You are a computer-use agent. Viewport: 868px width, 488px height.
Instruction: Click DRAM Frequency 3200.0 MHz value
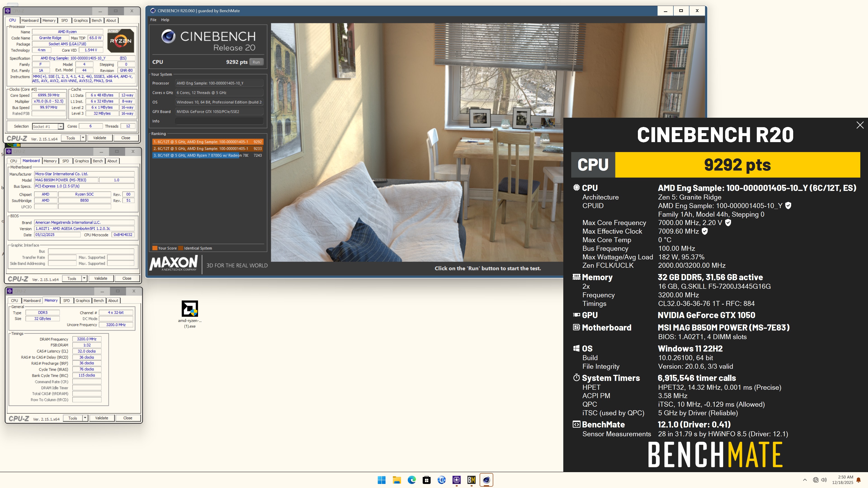coord(87,339)
